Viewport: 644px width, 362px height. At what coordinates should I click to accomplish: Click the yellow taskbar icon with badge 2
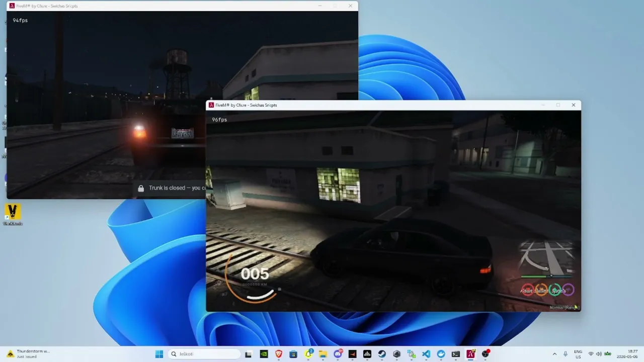pyautogui.click(x=308, y=354)
